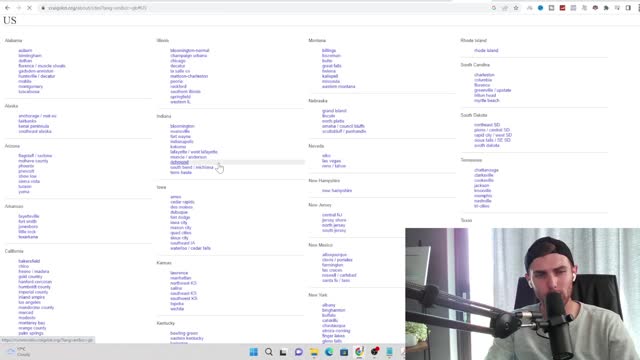
Task: Open Task View on the taskbar
Action: click(x=283, y=352)
